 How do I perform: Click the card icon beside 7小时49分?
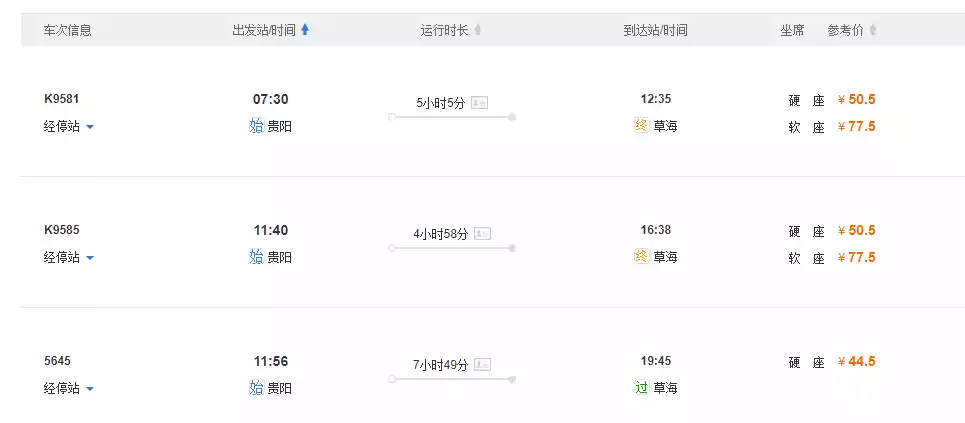[x=482, y=364]
